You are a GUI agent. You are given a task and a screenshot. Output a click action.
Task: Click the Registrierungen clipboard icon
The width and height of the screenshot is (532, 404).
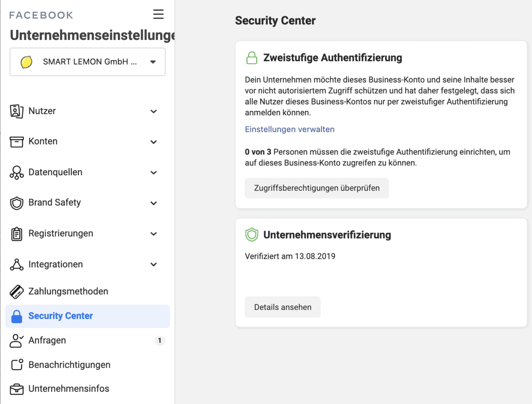[16, 234]
